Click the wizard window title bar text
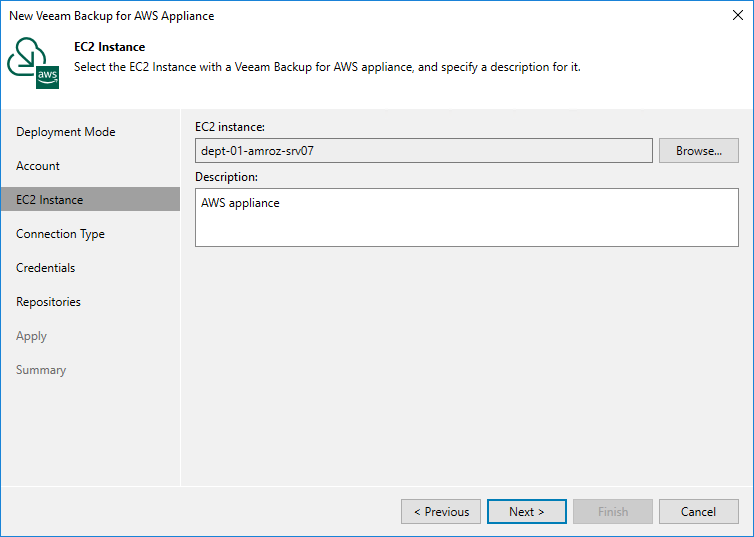Image resolution: width=754 pixels, height=537 pixels. tap(111, 16)
